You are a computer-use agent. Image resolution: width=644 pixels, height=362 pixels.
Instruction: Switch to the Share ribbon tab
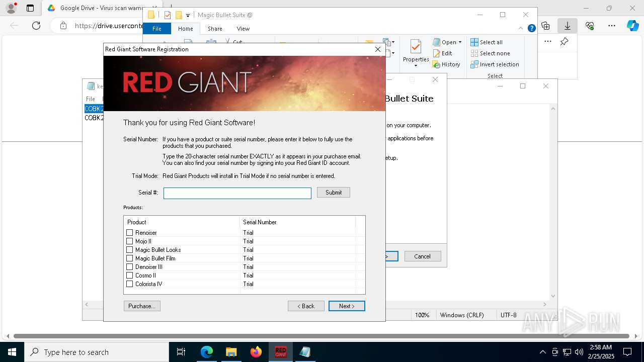pyautogui.click(x=215, y=29)
